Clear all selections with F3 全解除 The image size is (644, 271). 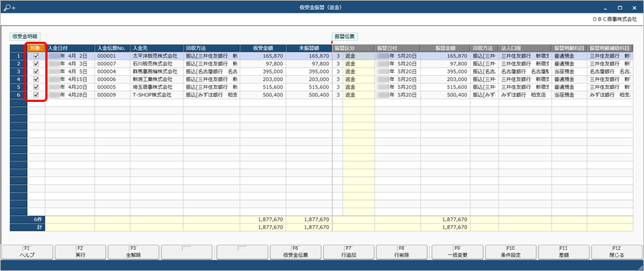click(133, 252)
